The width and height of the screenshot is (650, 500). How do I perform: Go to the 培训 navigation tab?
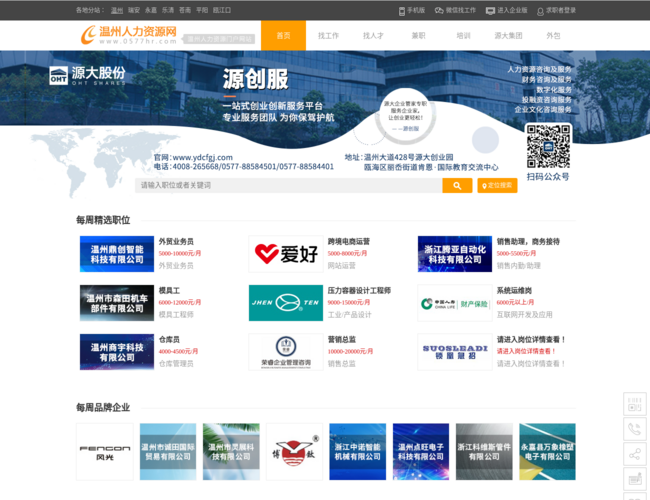point(463,35)
